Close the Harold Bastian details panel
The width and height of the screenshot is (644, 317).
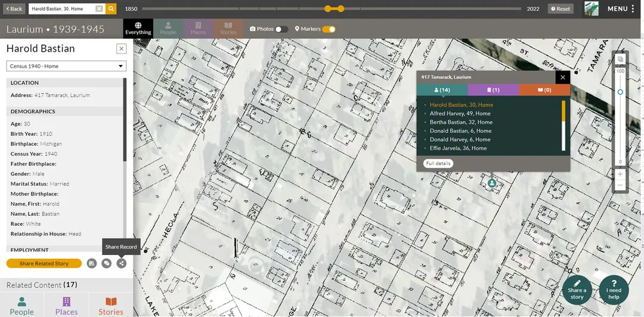(122, 49)
